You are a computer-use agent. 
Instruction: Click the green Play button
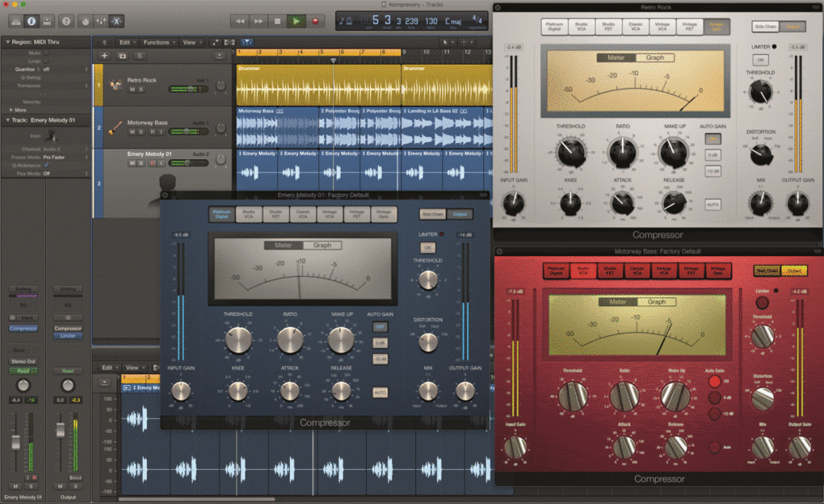tap(296, 21)
